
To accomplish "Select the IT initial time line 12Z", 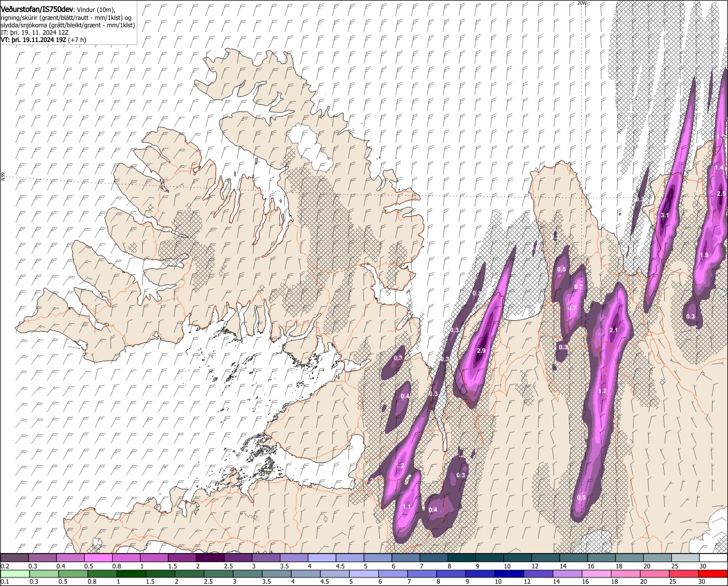I will (35, 32).
